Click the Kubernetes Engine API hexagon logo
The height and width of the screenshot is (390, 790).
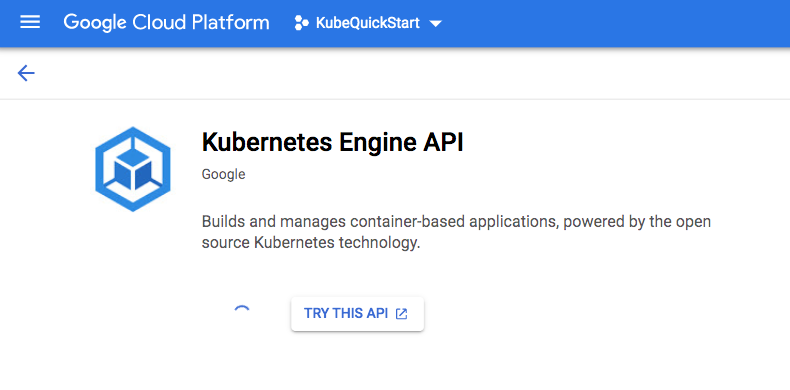click(x=133, y=169)
